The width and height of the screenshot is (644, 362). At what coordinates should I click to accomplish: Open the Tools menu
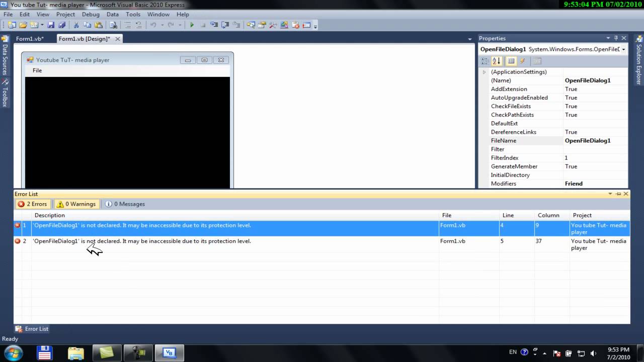pos(133,14)
